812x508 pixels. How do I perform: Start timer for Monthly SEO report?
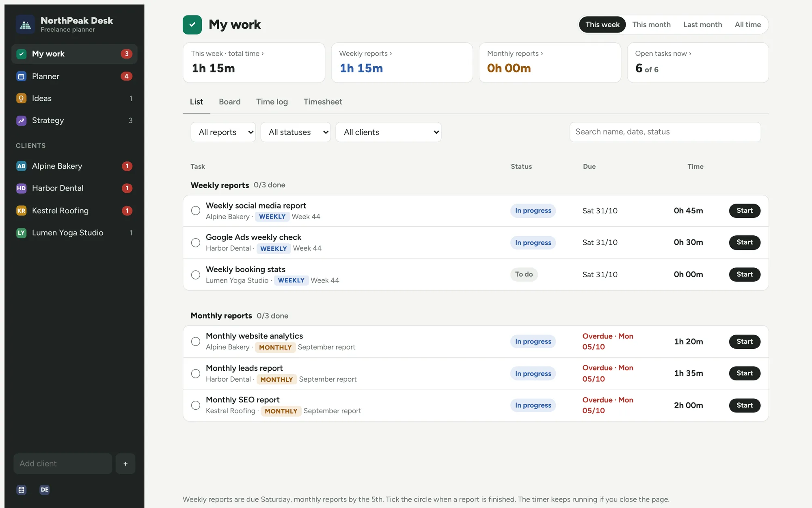(x=745, y=405)
